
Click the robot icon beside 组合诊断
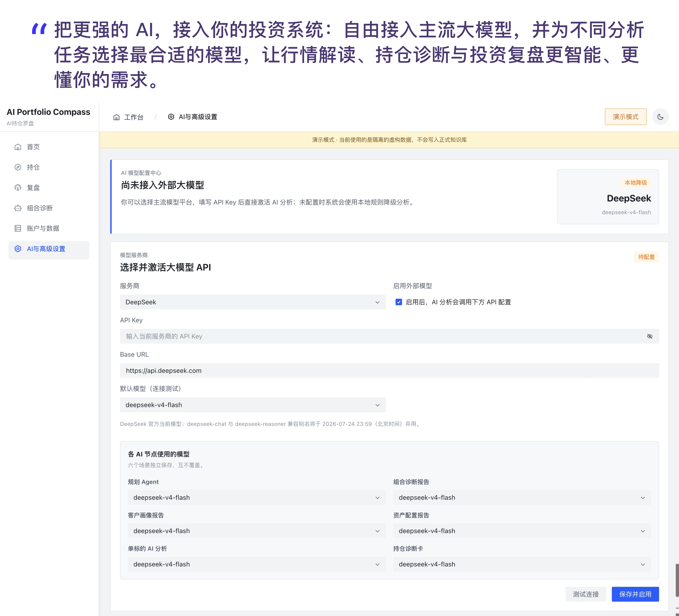18,208
